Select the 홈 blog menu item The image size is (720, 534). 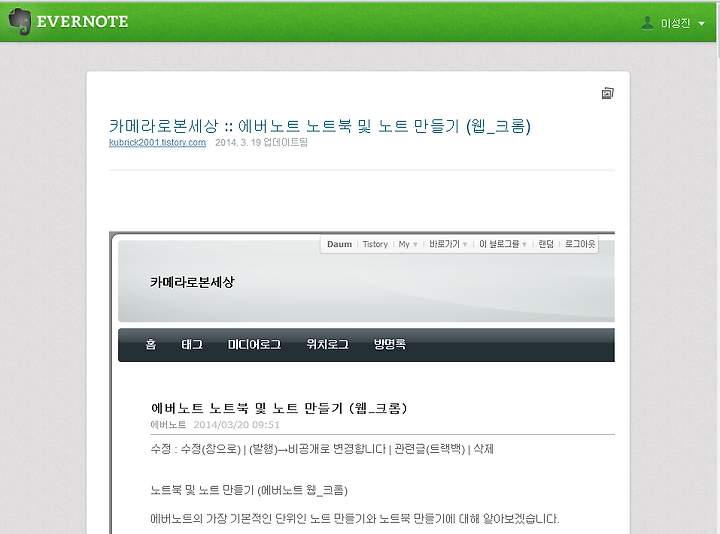151,344
